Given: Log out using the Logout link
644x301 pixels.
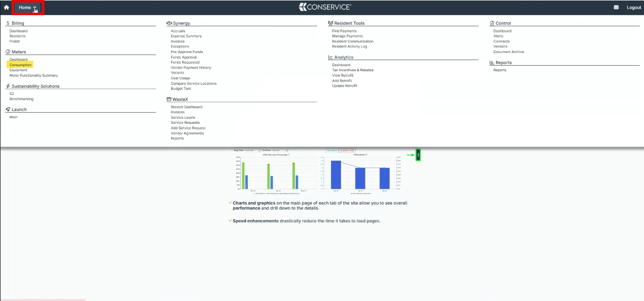Looking at the screenshot, I should (634, 8).
